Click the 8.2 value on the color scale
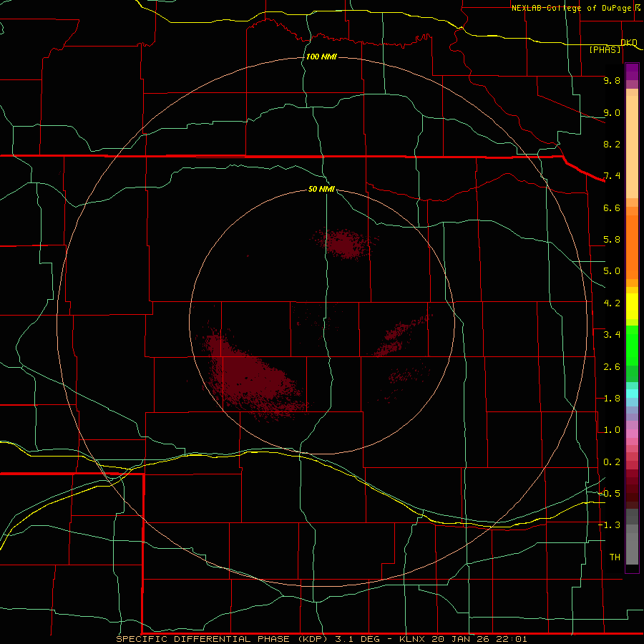Screen dimensions: 644x644 [612, 144]
